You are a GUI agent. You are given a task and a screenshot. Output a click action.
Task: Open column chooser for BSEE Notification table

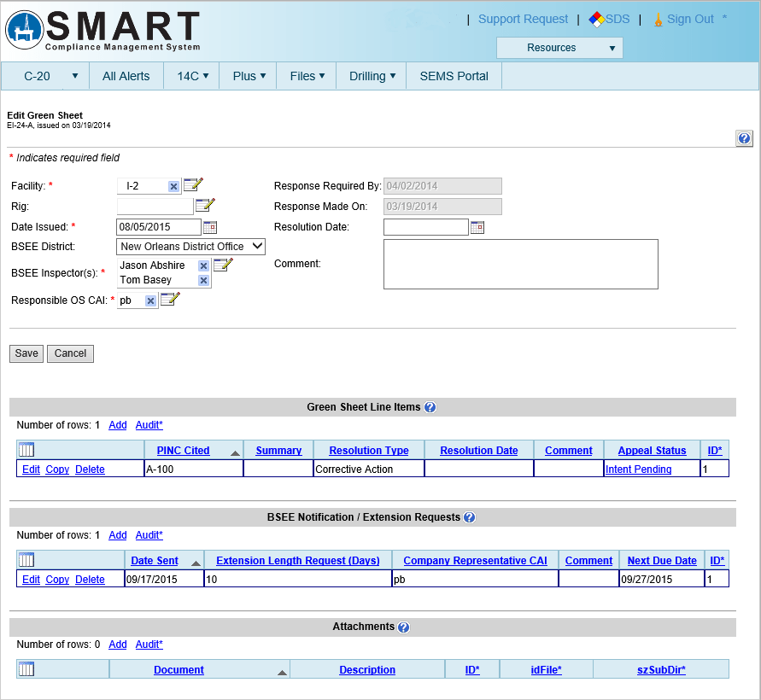click(x=26, y=560)
